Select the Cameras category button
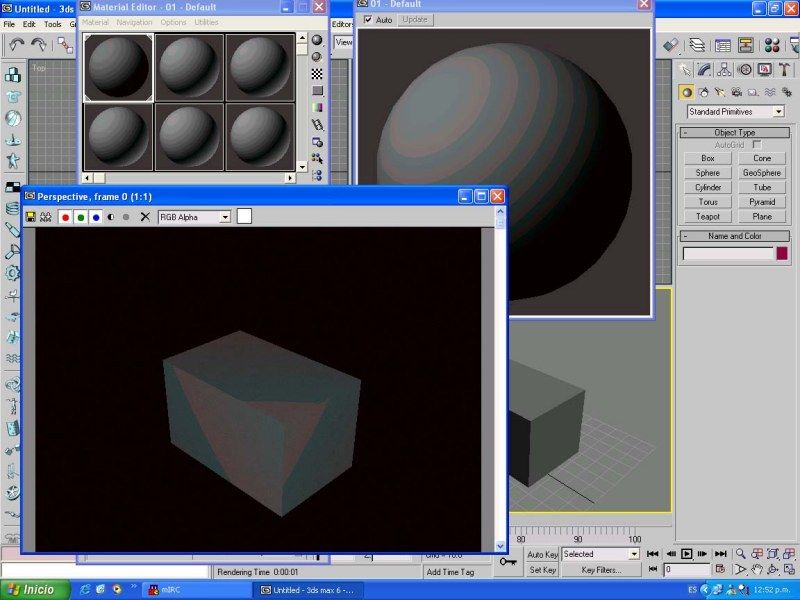Viewport: 800px width, 600px height. [736, 92]
